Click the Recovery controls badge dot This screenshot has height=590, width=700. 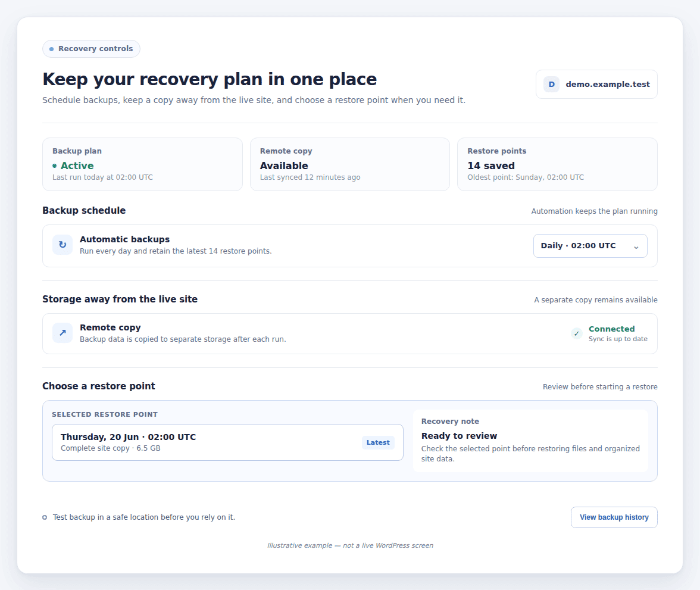[51, 49]
